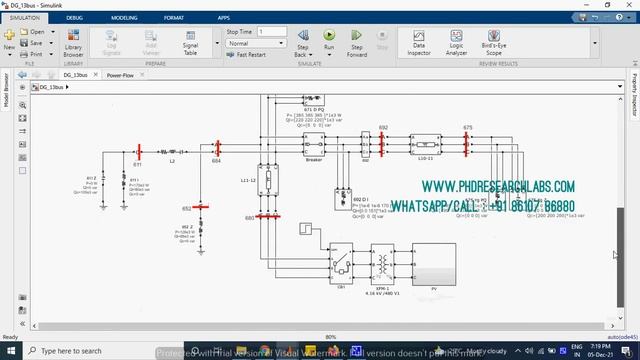Expand the Print dropdown arrow
The height and width of the screenshot is (360, 640).
(x=51, y=54)
